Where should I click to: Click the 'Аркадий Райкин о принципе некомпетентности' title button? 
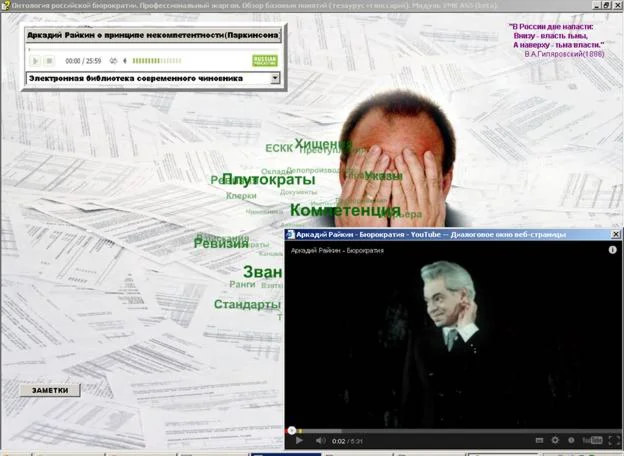153,35
